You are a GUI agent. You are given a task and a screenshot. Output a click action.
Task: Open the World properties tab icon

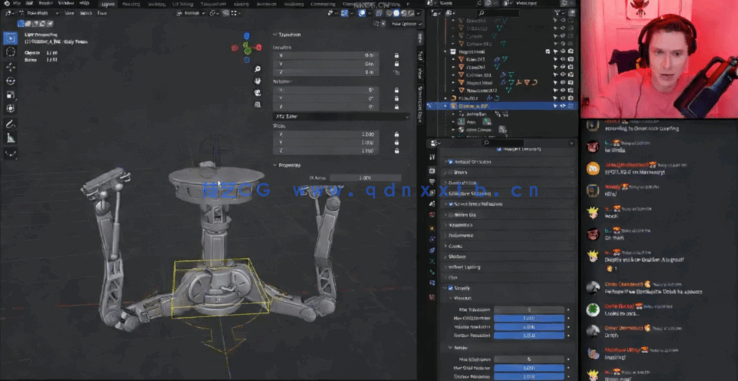(x=432, y=215)
